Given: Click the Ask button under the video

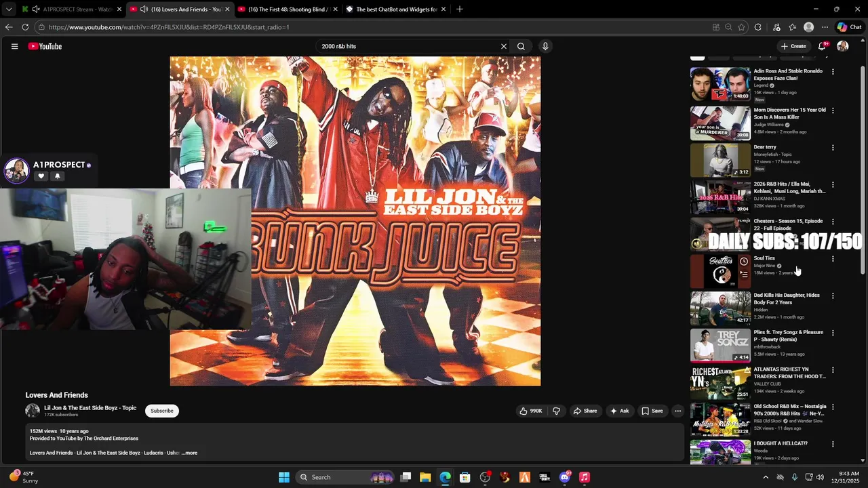Looking at the screenshot, I should 619,411.
